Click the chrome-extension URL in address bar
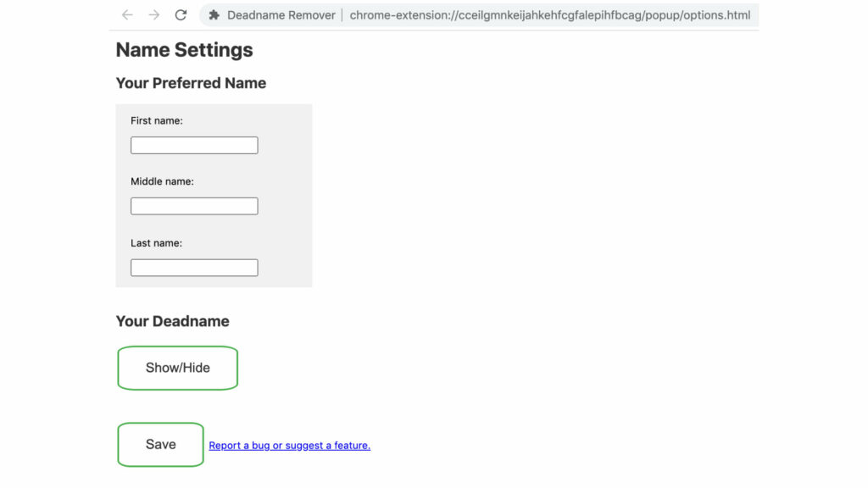 tap(549, 15)
